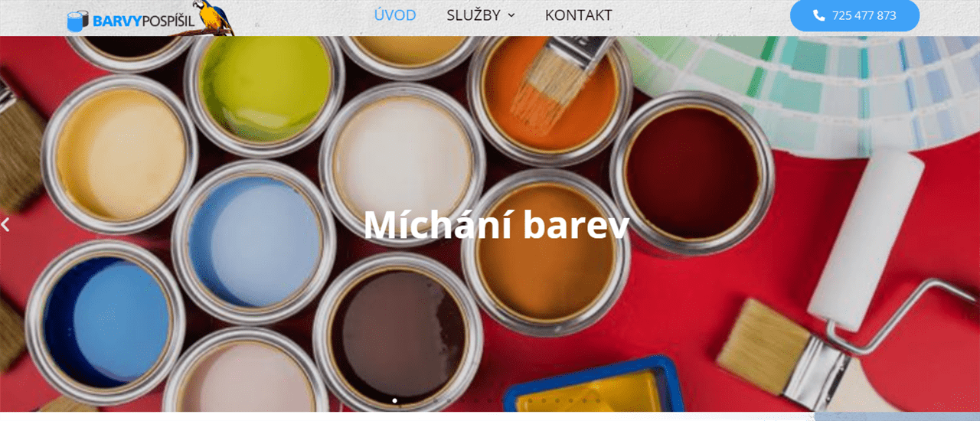Go to the previous slide with the left arrow
This screenshot has width=980, height=421.
click(x=5, y=224)
